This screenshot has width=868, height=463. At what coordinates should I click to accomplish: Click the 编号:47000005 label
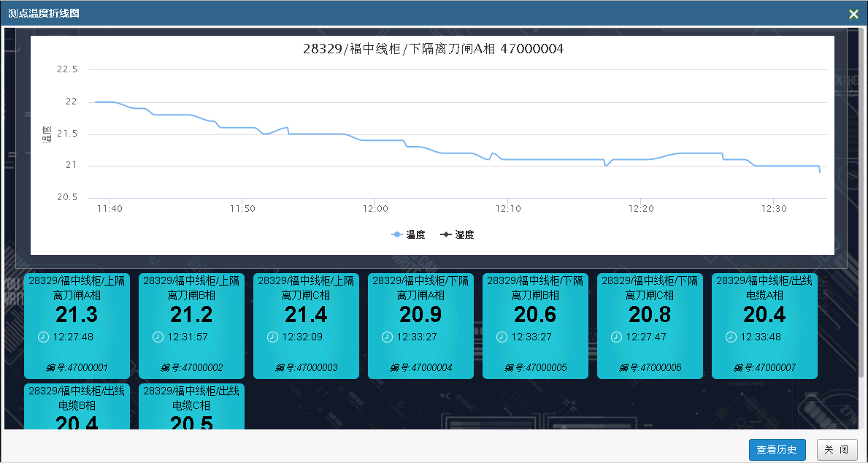click(x=535, y=368)
